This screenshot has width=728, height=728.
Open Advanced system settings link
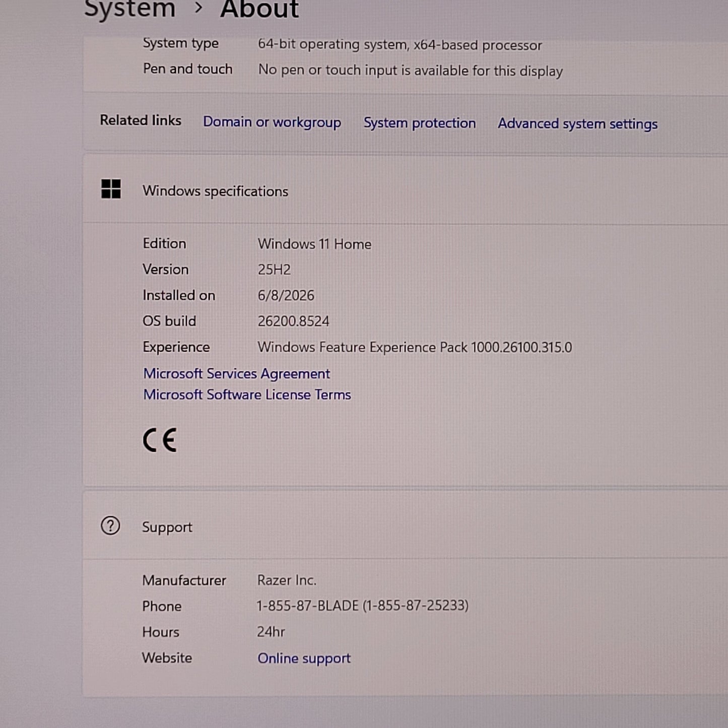578,124
